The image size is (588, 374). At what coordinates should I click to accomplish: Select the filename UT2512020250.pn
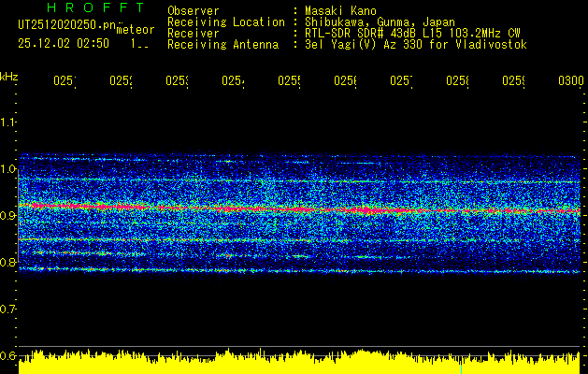[x=66, y=25]
